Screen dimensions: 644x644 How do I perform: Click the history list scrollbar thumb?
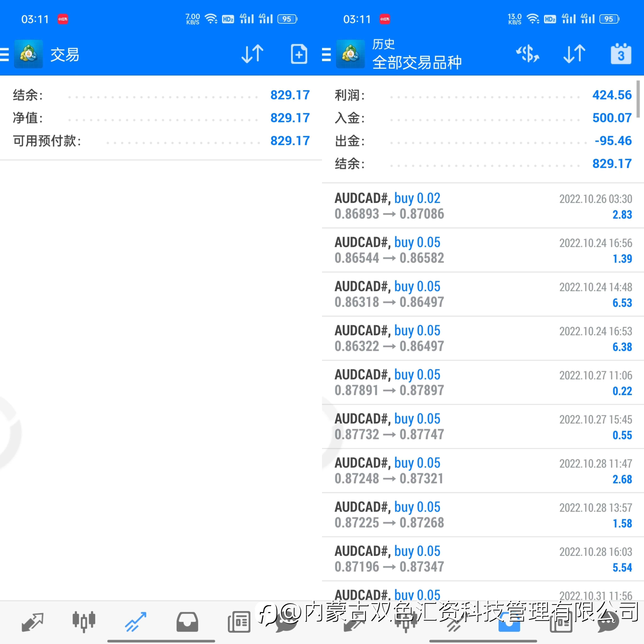click(638, 99)
